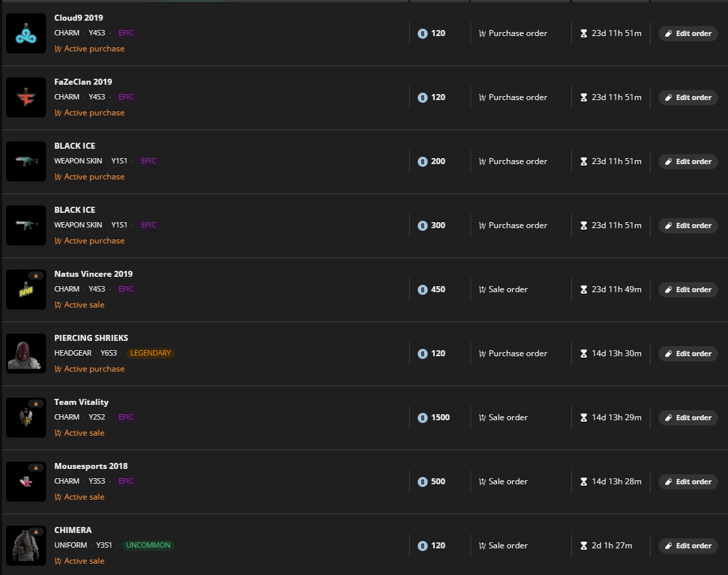Click the Chimera uniform thumbnail
Screen dimensions: 728x575
26,546
